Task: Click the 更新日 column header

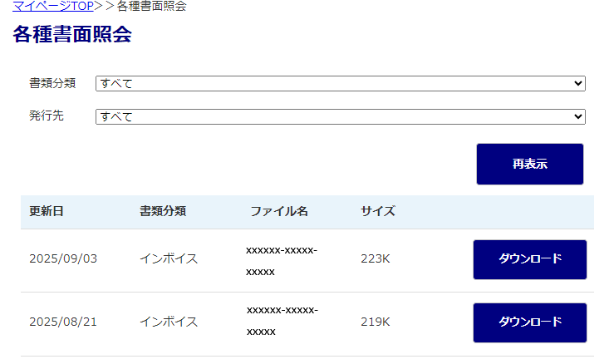Action: tap(47, 211)
